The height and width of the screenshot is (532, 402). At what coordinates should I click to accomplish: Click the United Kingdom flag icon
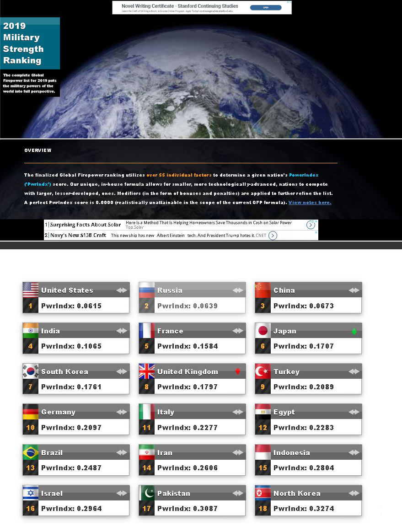[x=146, y=371]
